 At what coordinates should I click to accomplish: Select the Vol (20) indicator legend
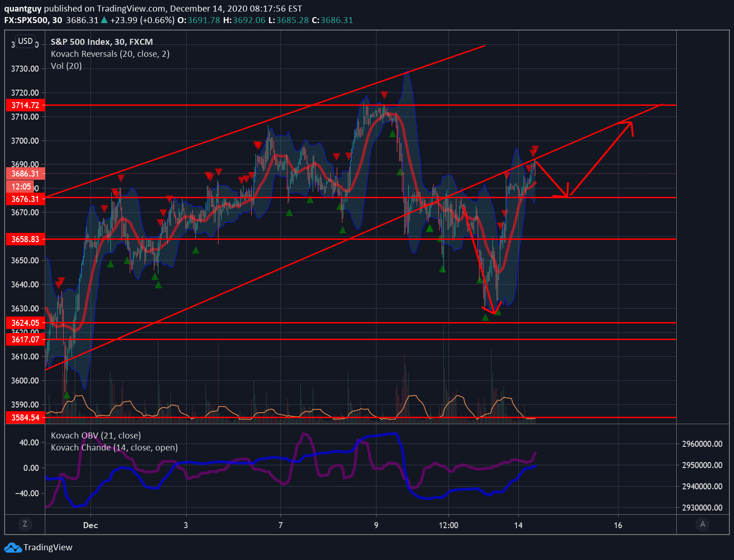click(66, 66)
